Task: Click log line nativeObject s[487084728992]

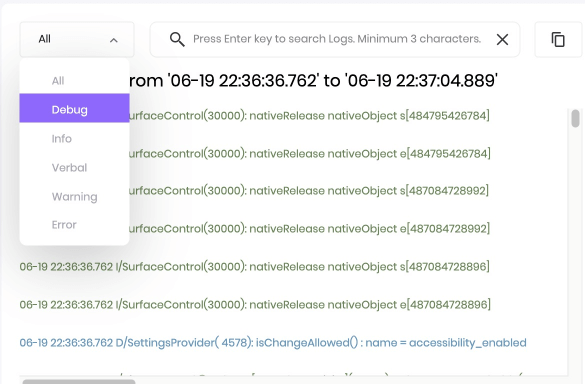Action: (309, 191)
